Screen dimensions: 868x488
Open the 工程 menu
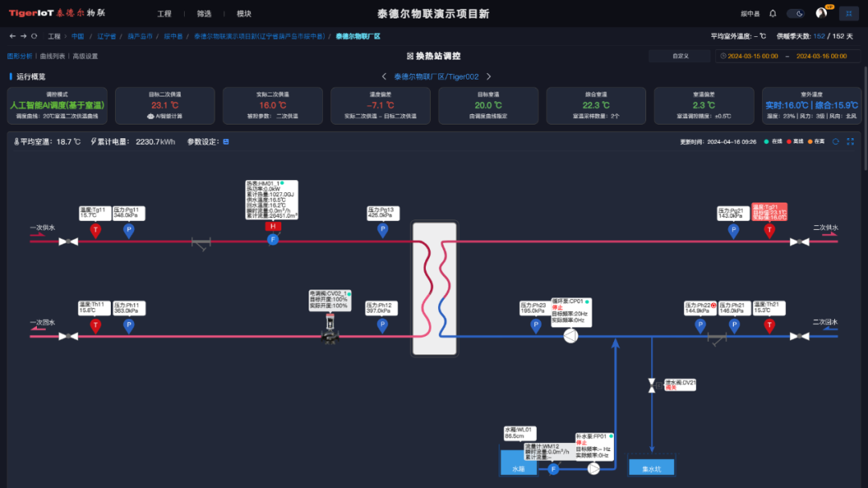coord(164,14)
